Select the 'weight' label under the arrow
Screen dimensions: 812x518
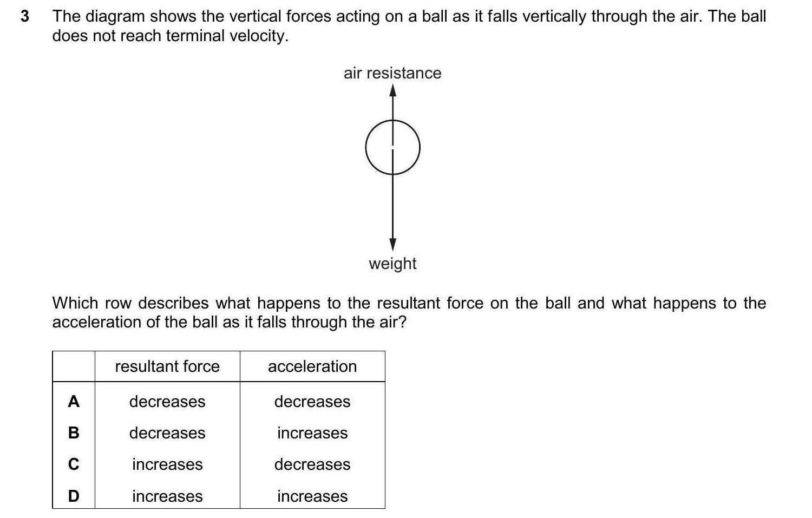click(392, 264)
